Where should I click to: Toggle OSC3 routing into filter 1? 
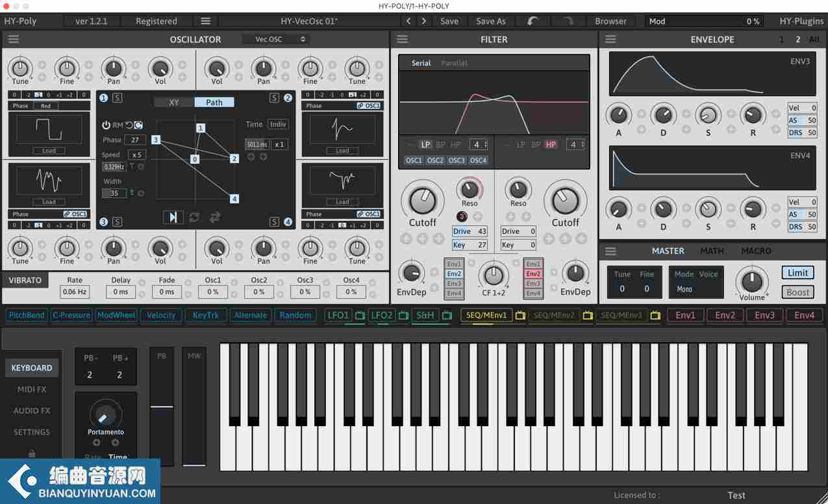pyautogui.click(x=457, y=160)
